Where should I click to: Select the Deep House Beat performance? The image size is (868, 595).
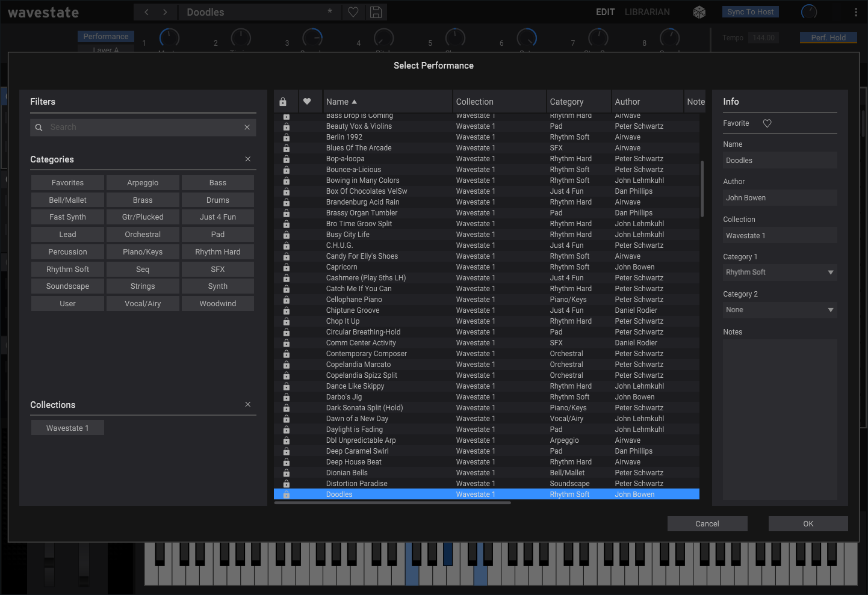click(x=486, y=462)
